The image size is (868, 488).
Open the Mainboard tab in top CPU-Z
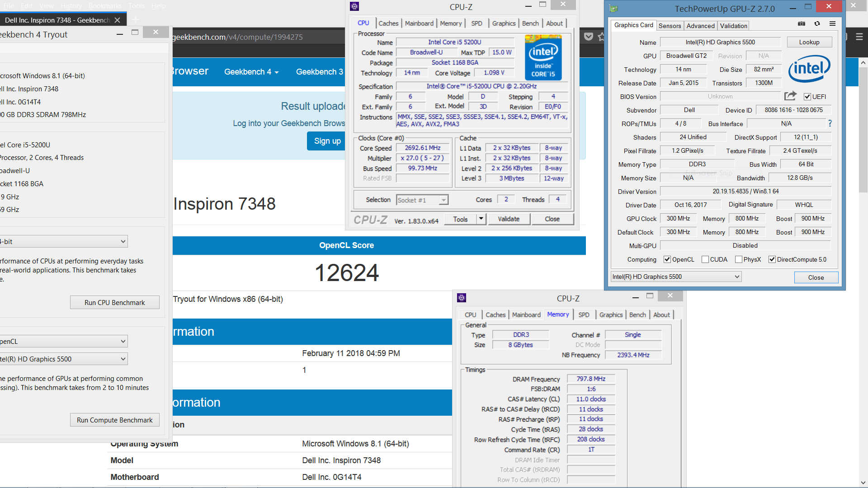(x=419, y=23)
